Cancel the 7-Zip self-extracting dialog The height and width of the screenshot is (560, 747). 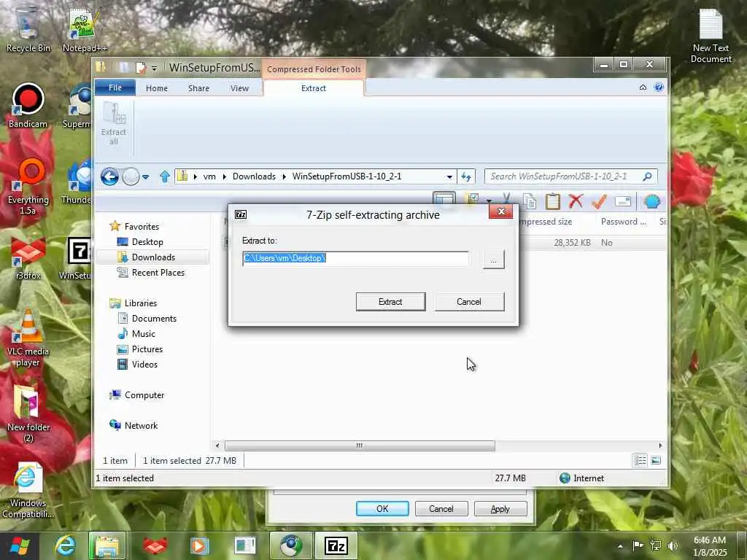coord(469,302)
